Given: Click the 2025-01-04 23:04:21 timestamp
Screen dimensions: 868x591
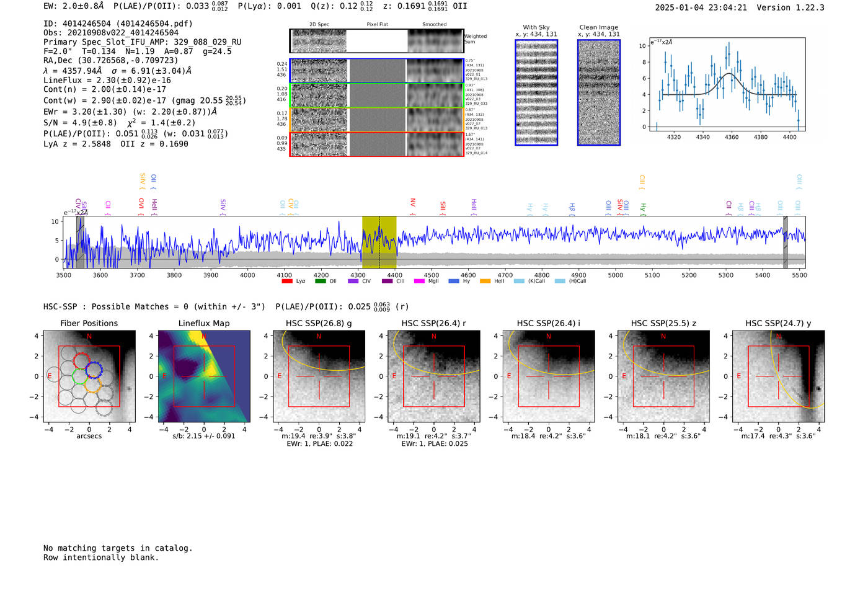Looking at the screenshot, I should tap(701, 7).
